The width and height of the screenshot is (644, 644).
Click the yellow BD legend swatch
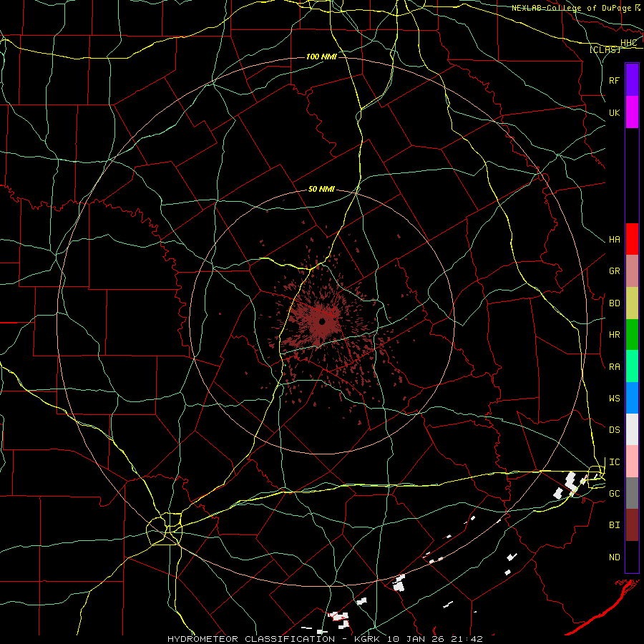(x=632, y=303)
